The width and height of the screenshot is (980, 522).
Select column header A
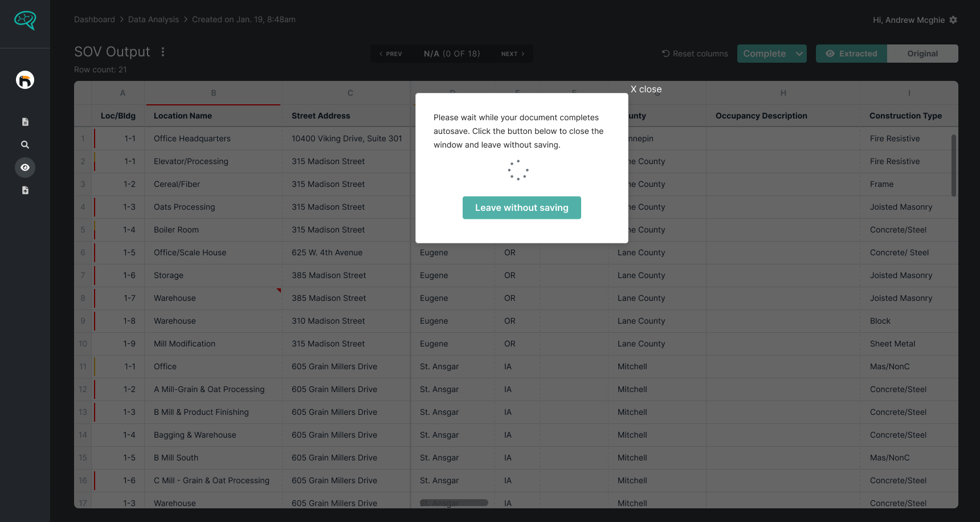point(122,93)
